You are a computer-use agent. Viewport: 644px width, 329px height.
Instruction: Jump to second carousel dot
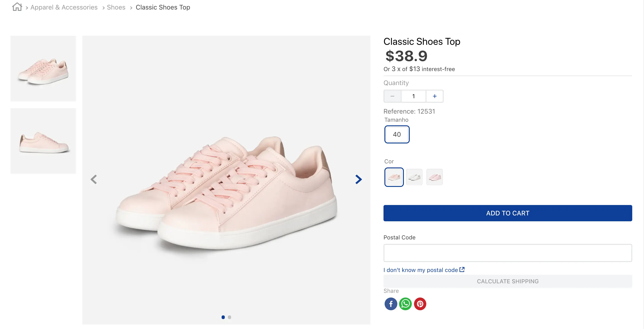(230, 317)
